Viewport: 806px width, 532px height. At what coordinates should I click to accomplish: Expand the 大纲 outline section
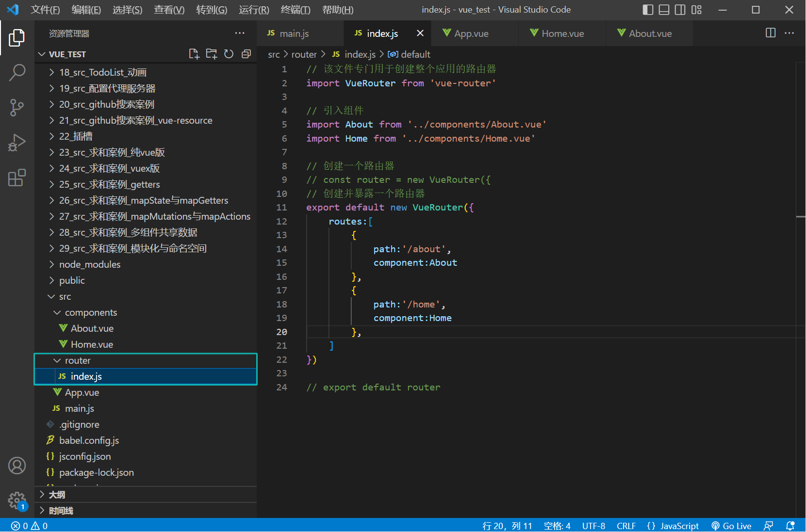tap(146, 495)
